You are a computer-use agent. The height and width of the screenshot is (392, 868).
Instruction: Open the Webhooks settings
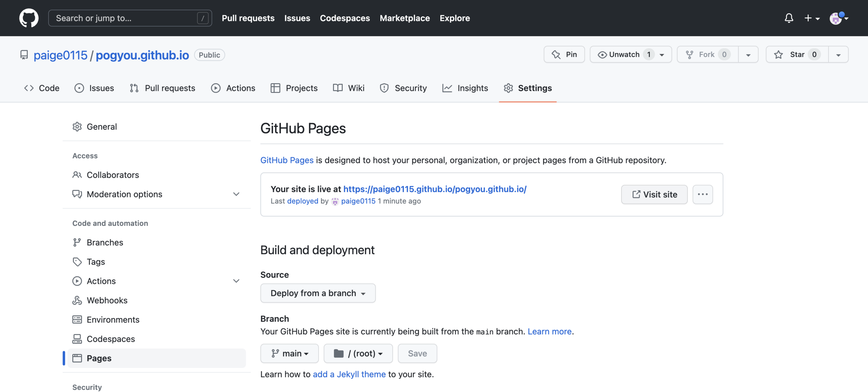tap(107, 300)
